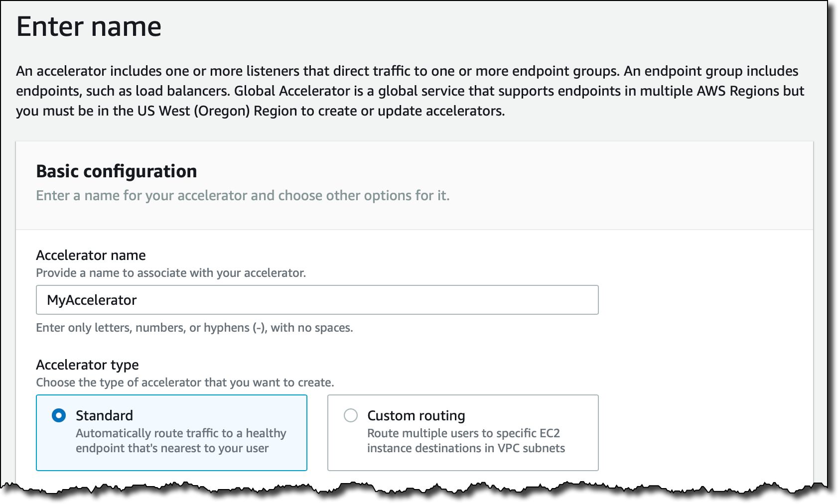This screenshot has height=504, width=838.
Task: Click the "US West (Oregon) Region" sentence
Action: (x=259, y=111)
